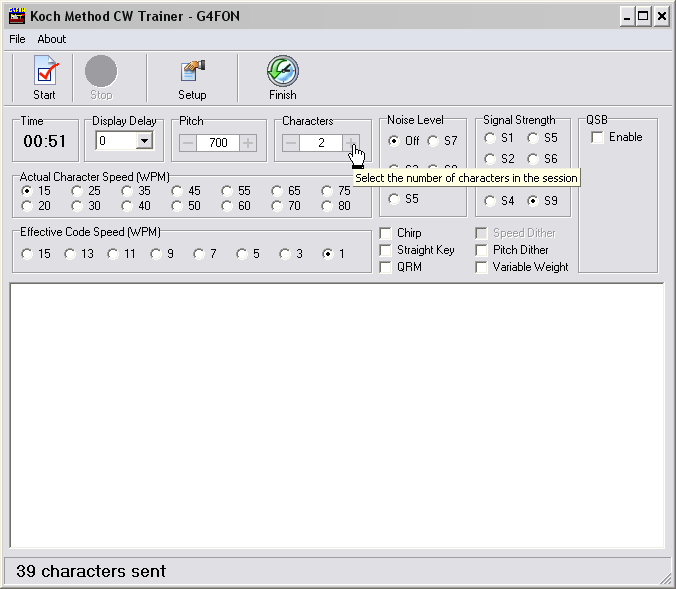Select Actual Character Speed 75 WPM

tap(327, 191)
